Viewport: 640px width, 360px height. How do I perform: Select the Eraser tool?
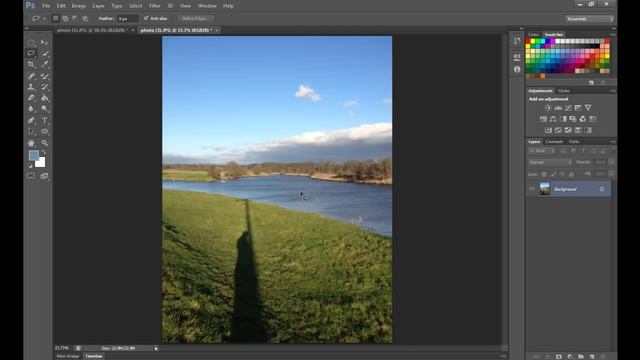[x=31, y=98]
